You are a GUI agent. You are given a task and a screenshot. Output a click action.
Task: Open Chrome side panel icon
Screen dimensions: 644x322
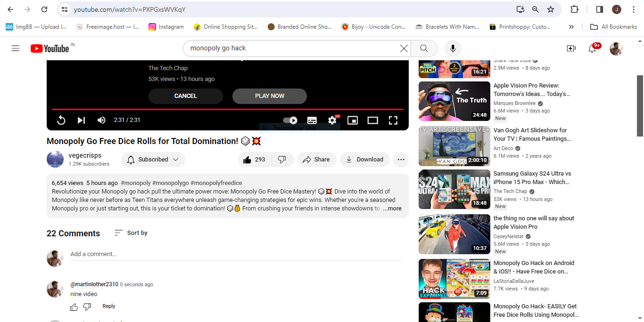600,9
